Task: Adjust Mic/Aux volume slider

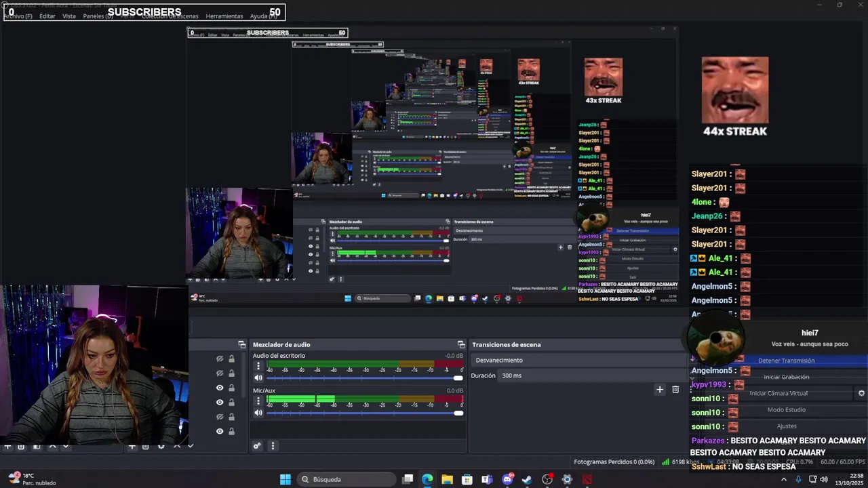Action: [x=364, y=413]
